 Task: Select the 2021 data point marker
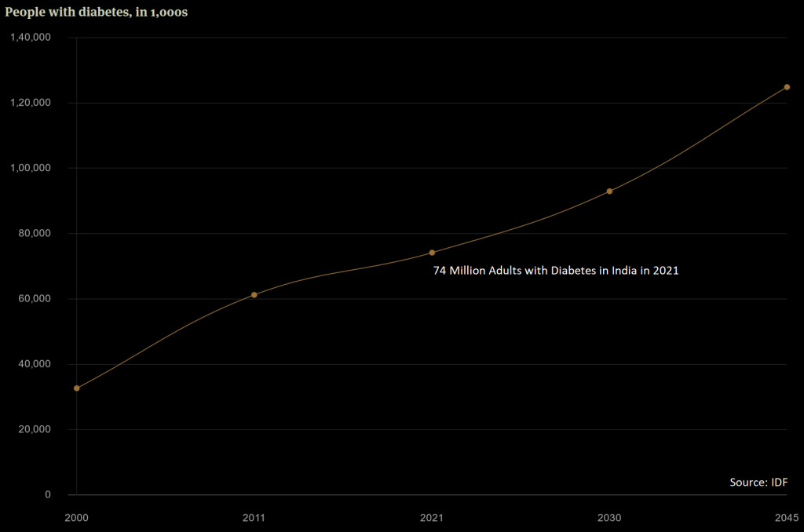[x=433, y=252]
